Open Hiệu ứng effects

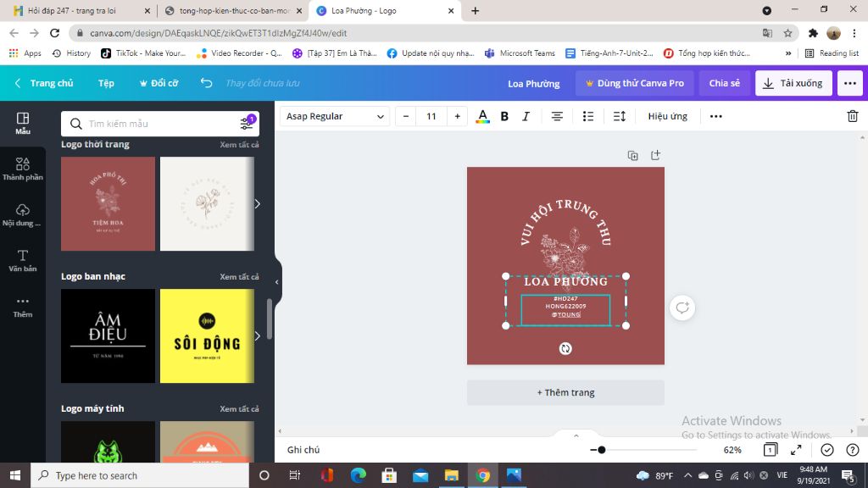coord(668,116)
